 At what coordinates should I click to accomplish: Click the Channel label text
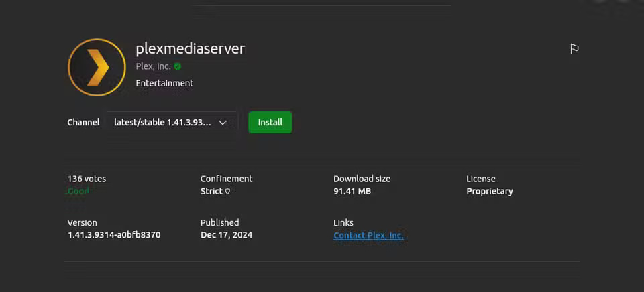(83, 123)
